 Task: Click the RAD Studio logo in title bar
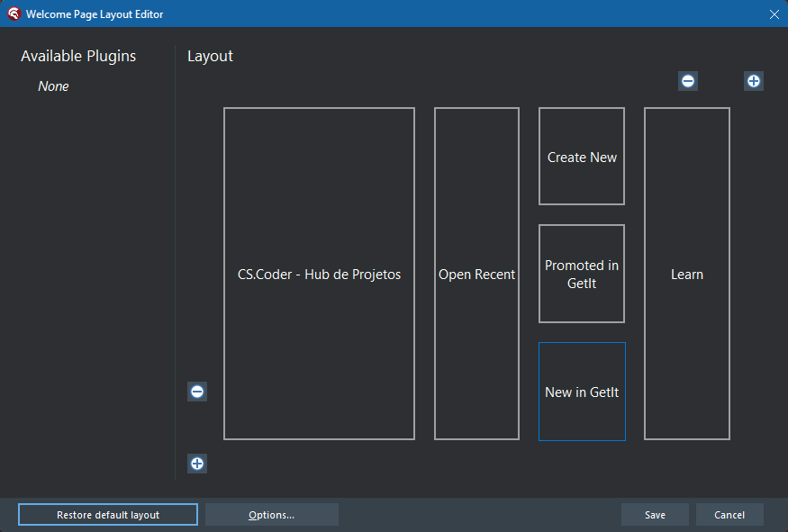coord(14,14)
